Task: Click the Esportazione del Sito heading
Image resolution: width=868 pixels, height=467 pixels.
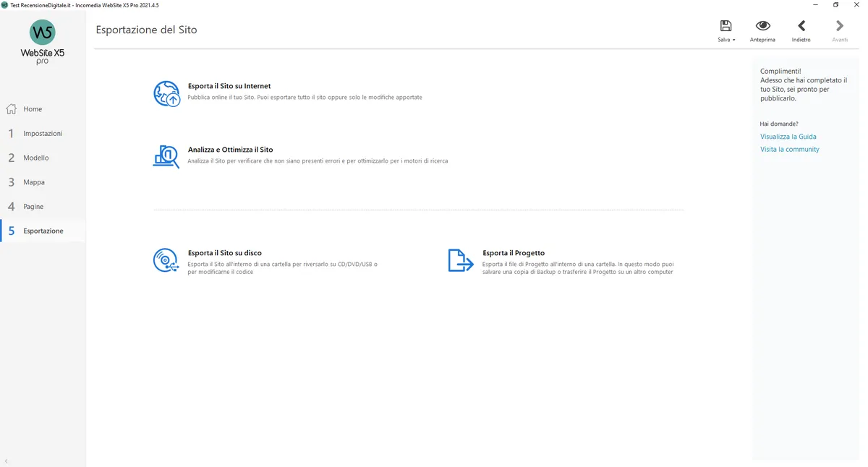Action: [146, 30]
